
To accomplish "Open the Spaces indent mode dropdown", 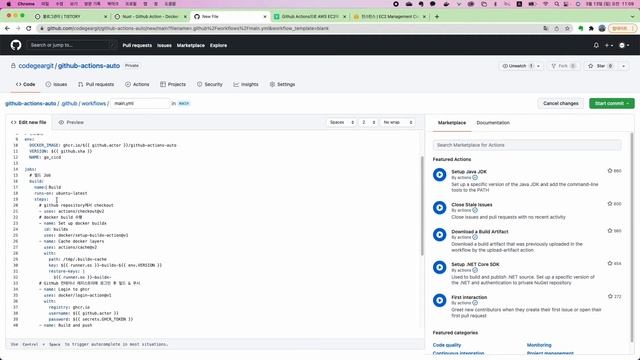I will (x=342, y=122).
